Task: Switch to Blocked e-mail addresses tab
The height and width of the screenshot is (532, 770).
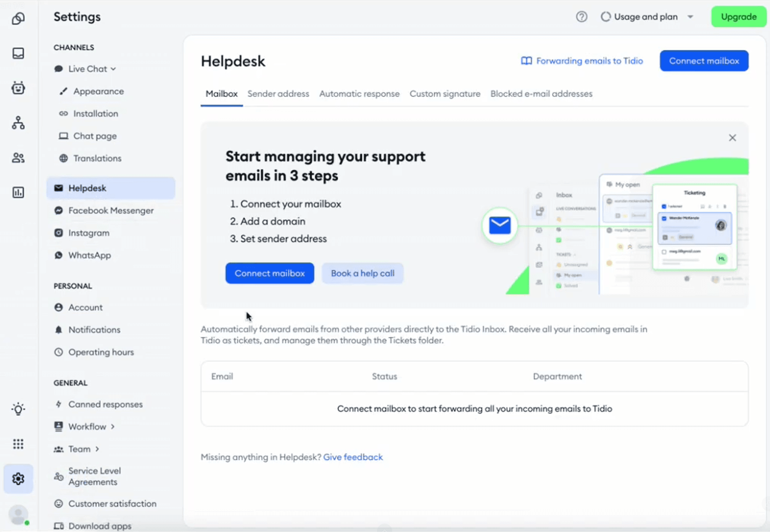Action: point(541,94)
